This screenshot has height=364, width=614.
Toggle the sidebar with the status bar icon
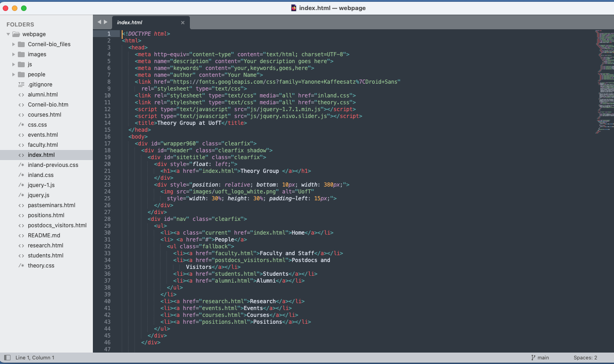[7, 358]
